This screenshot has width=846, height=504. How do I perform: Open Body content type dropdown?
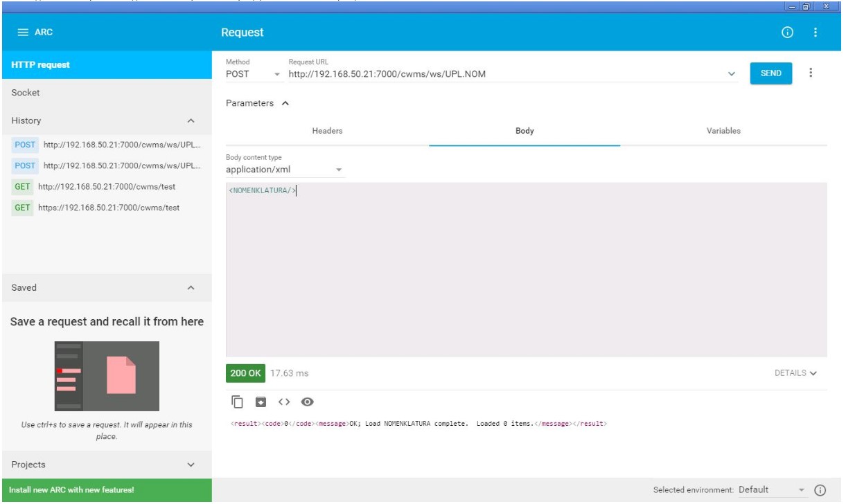(284, 170)
